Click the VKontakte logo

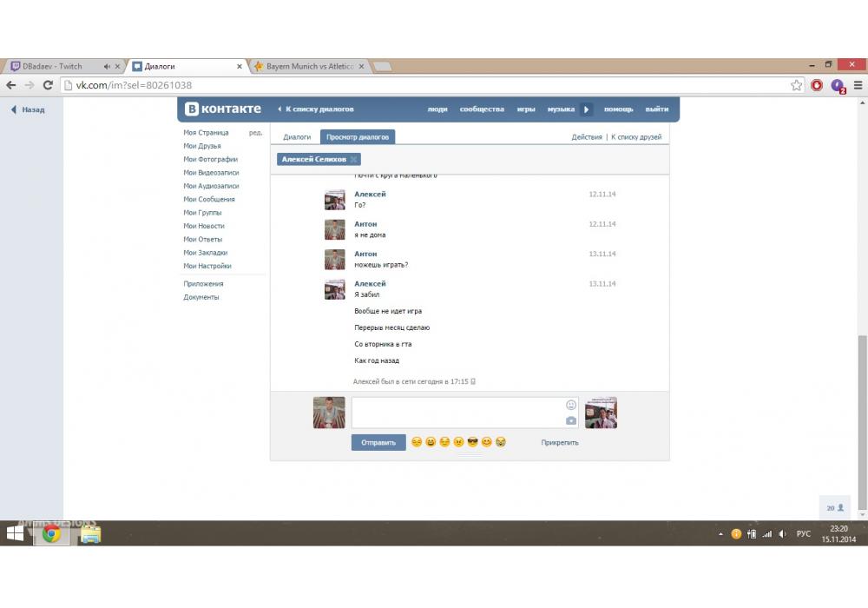[222, 109]
